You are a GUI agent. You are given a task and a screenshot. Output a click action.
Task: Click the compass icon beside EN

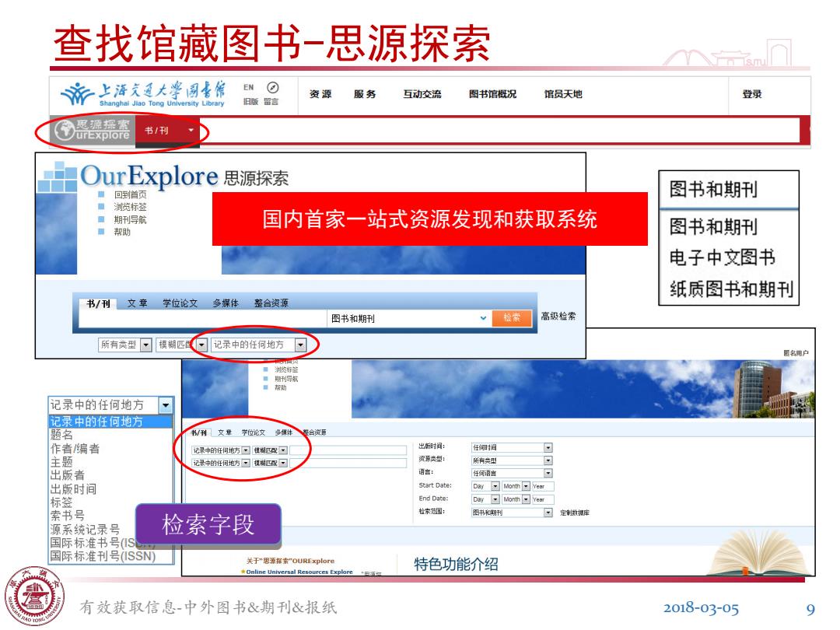coord(273,87)
